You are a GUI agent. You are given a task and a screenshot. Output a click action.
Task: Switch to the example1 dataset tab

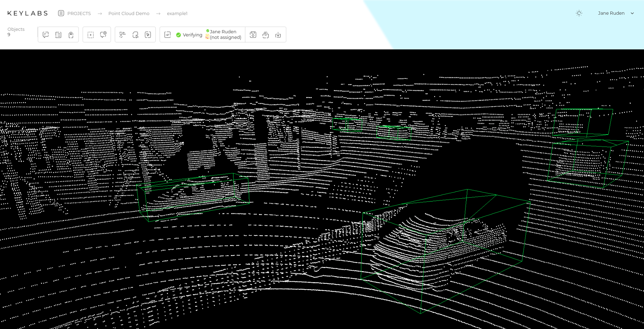point(177,13)
